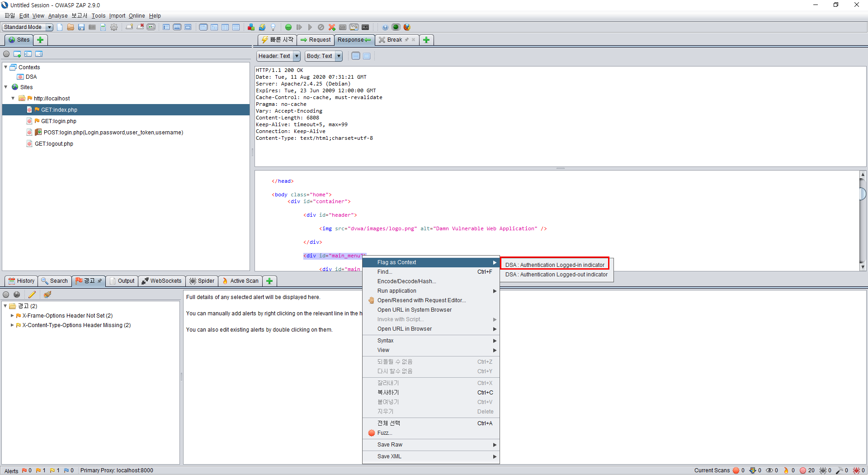Toggle Show Tab Names and Icons button

(x=151, y=27)
